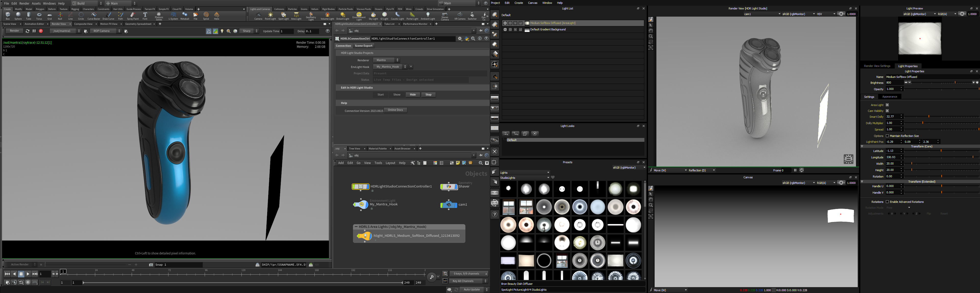This screenshot has height=293, width=980.
Task: Select the cam1 camera node icon
Action: click(449, 204)
